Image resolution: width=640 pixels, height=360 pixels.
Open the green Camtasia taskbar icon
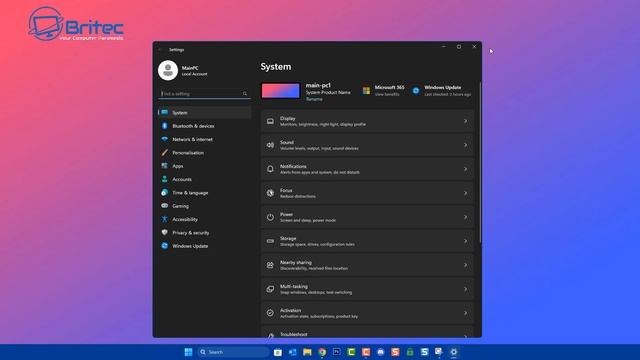point(351,352)
